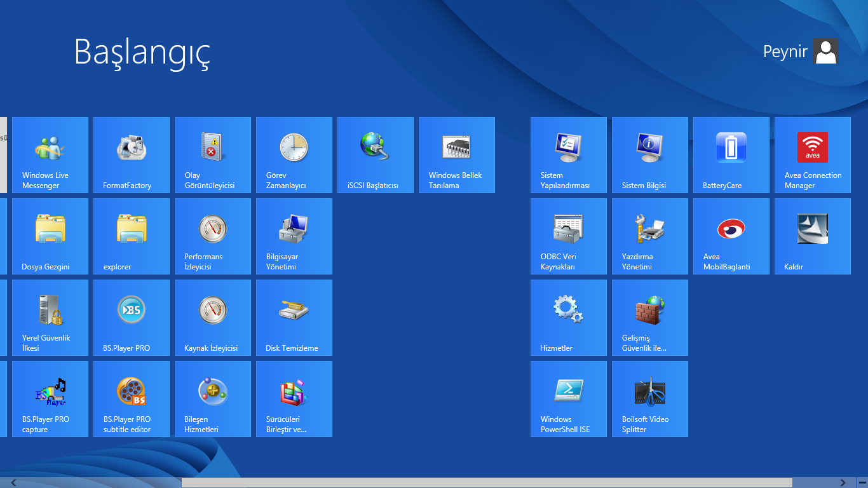Open the Disk Temizleme tile
868x488 pixels.
(294, 318)
